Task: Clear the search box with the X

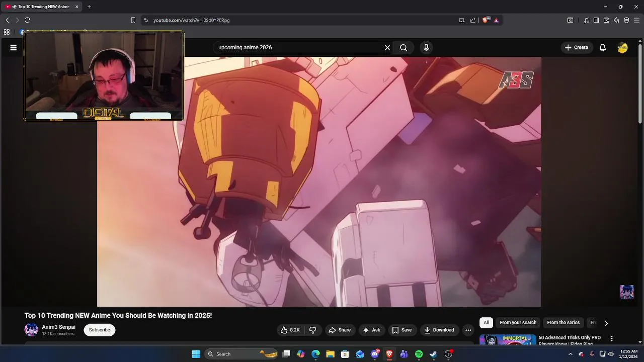Action: (387, 47)
